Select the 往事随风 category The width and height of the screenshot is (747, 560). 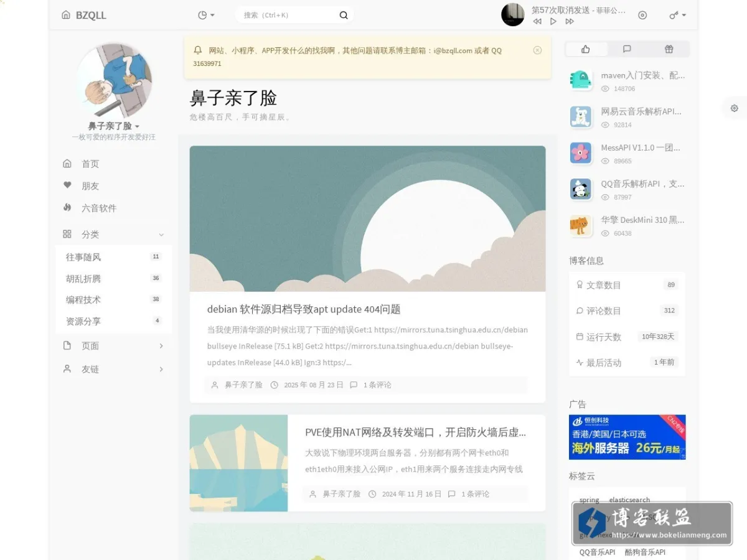[x=113, y=257]
